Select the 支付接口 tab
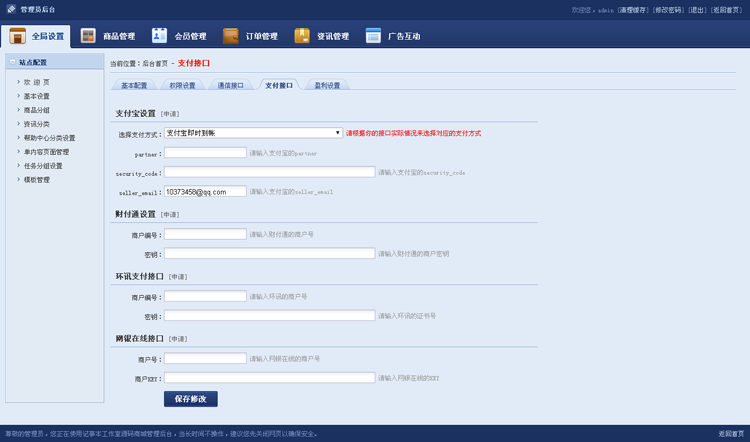 (279, 85)
